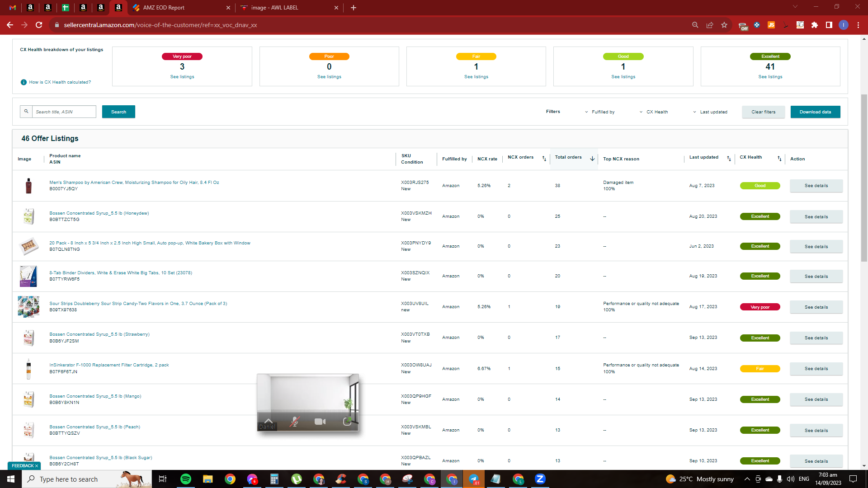This screenshot has height=488, width=868.
Task: Sort table by Total orders arrow
Action: point(592,159)
